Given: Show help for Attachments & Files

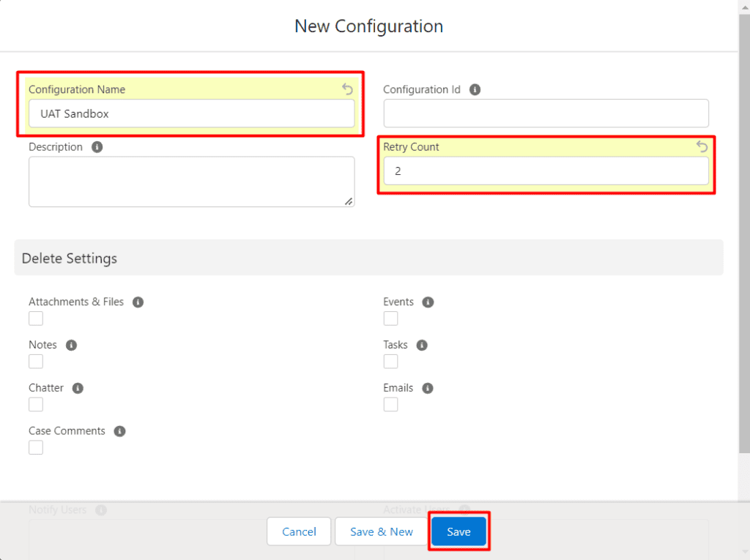Looking at the screenshot, I should coord(138,302).
